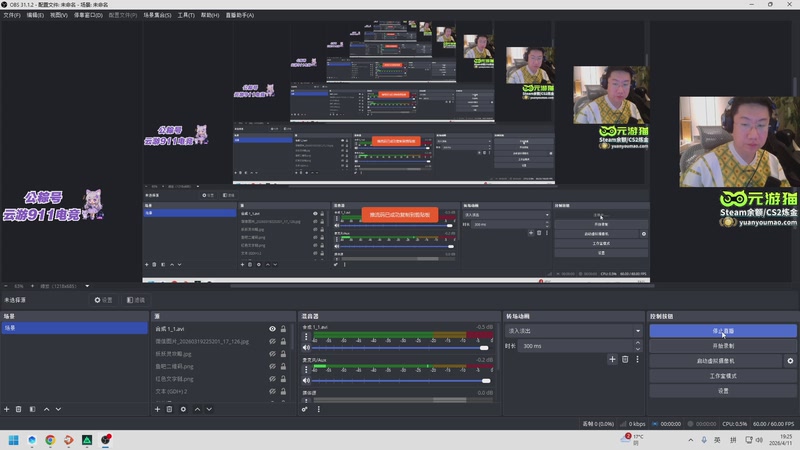The height and width of the screenshot is (450, 800).
Task: Remove scene transition with trash icon
Action: coord(625,359)
